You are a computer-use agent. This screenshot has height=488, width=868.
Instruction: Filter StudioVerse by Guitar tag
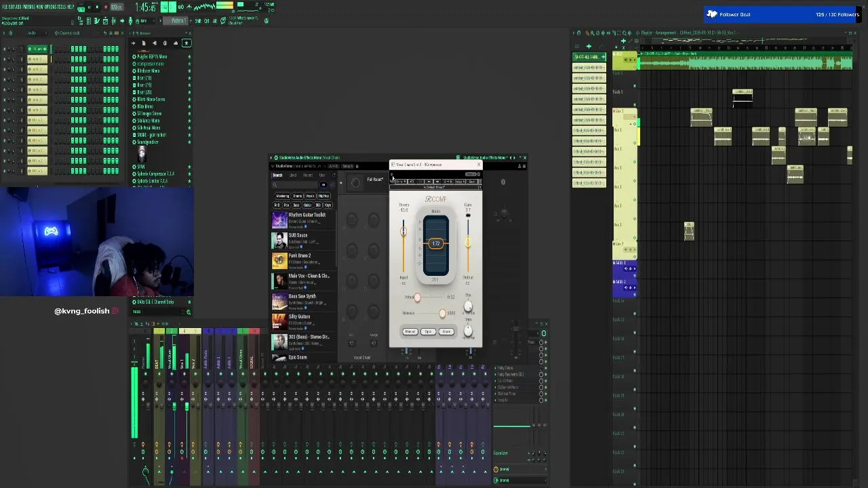307,205
